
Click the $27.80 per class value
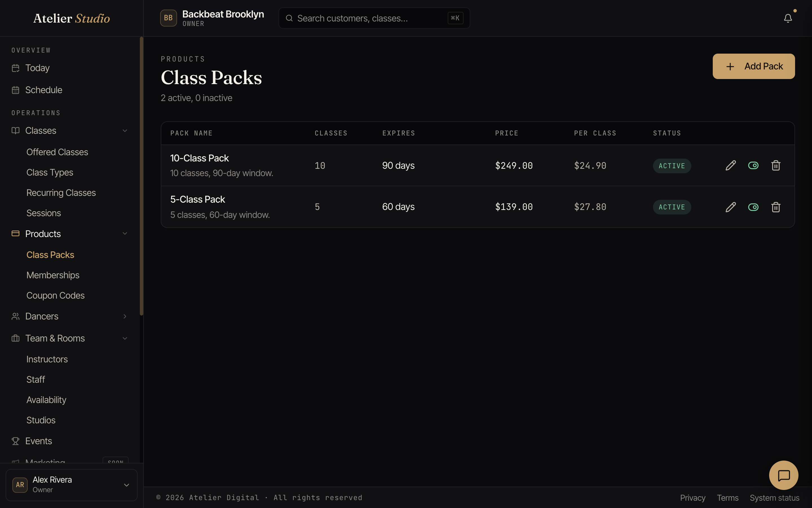pos(590,207)
